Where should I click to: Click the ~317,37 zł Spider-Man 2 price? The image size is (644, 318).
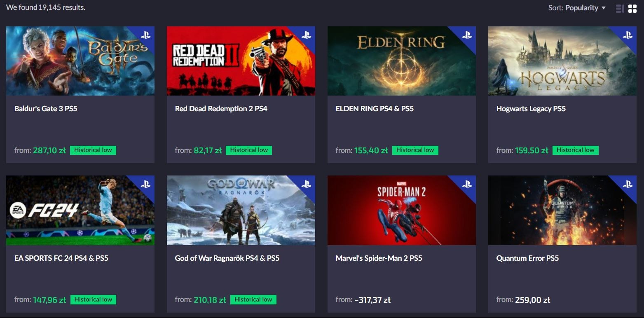[372, 300]
